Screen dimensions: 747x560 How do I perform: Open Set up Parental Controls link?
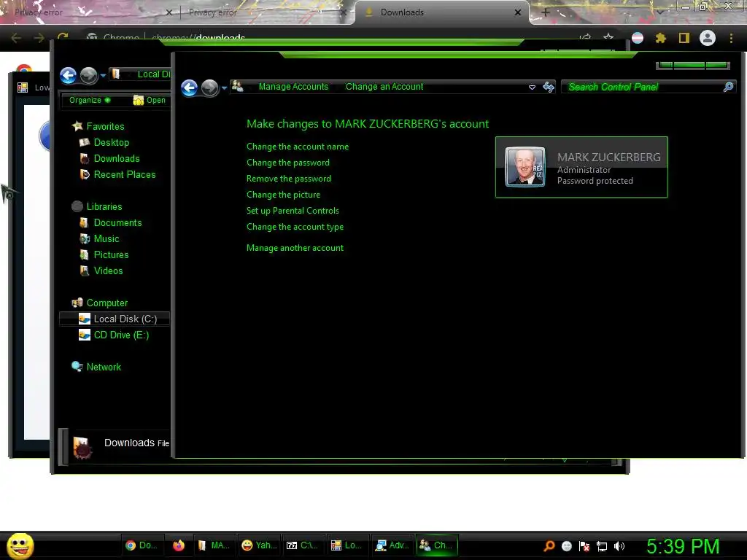293,211
